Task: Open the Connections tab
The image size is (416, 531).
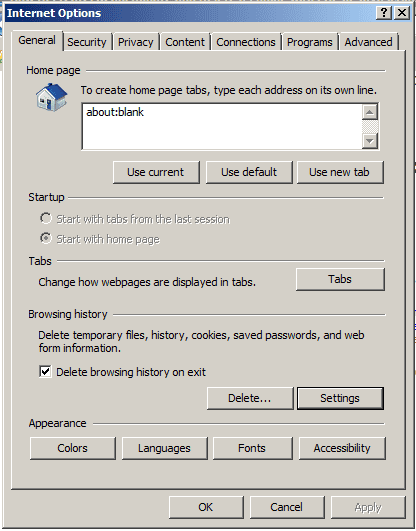Action: coord(246,42)
